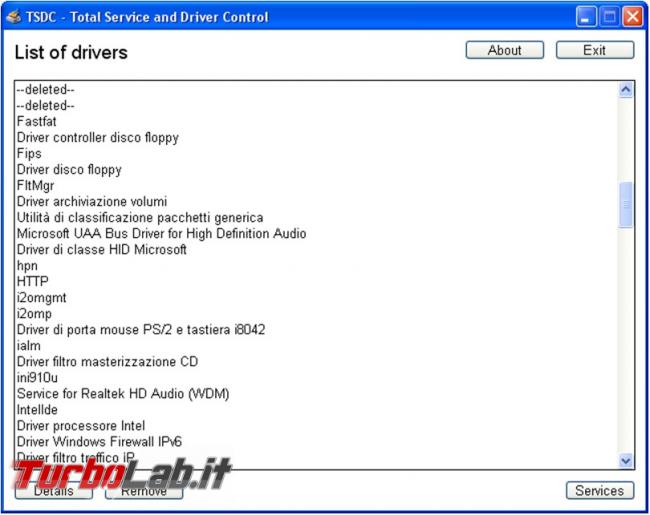Close the TSDC window

633,17
